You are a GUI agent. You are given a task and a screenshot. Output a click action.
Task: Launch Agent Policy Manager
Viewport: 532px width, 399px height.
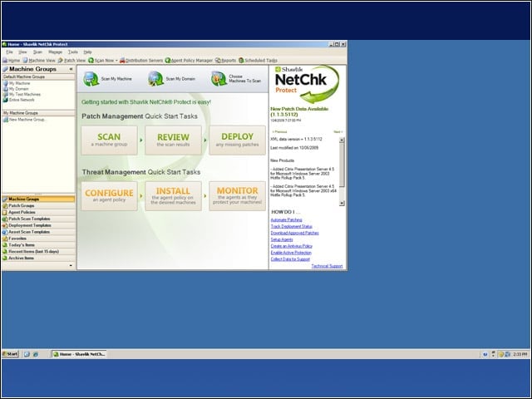point(189,61)
